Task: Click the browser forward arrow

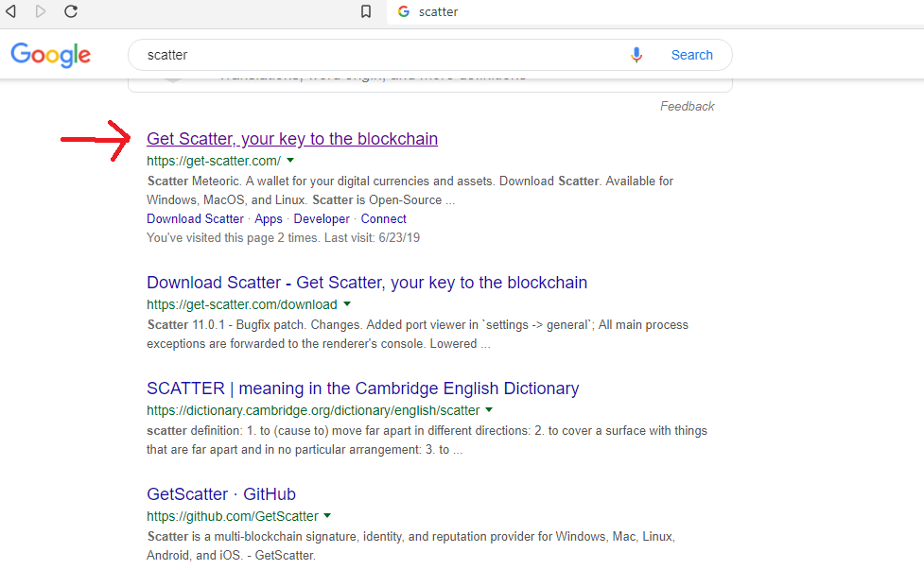Action: 41,11
